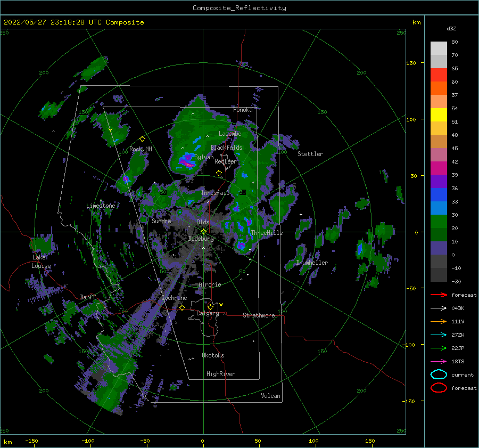Click the Sundre label
Viewport: 479px width, 448px height.
coord(161,221)
